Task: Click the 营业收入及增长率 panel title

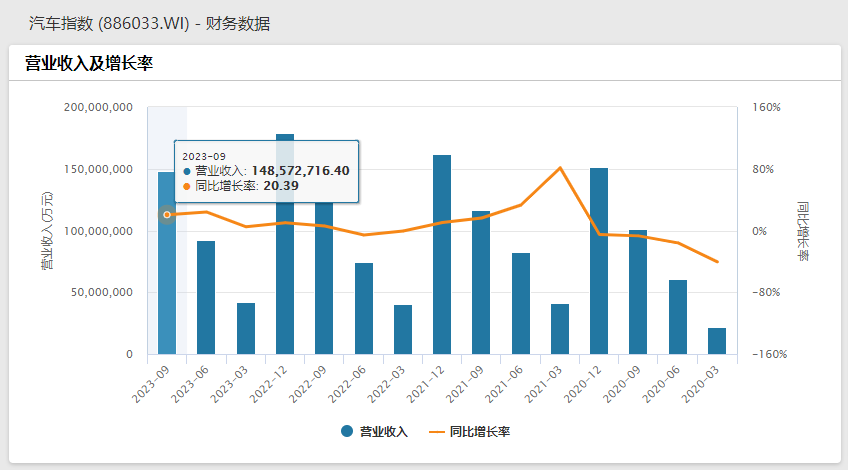Action: click(88, 63)
